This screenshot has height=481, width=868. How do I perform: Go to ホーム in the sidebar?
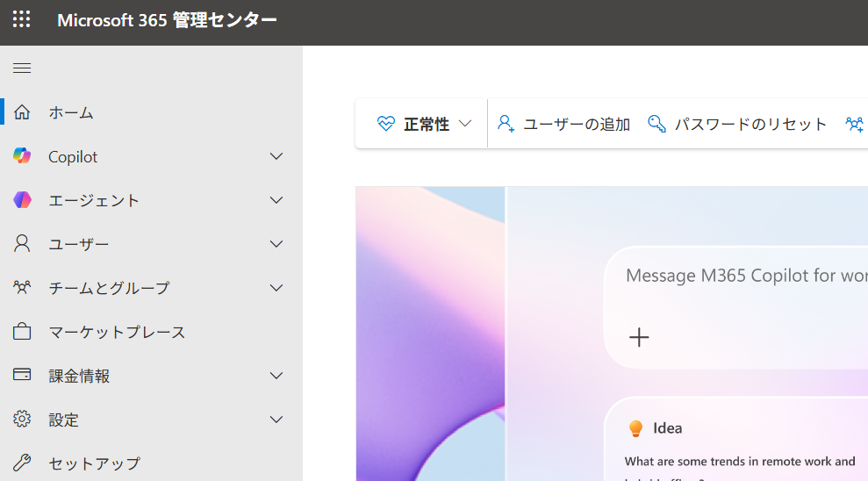(x=71, y=112)
